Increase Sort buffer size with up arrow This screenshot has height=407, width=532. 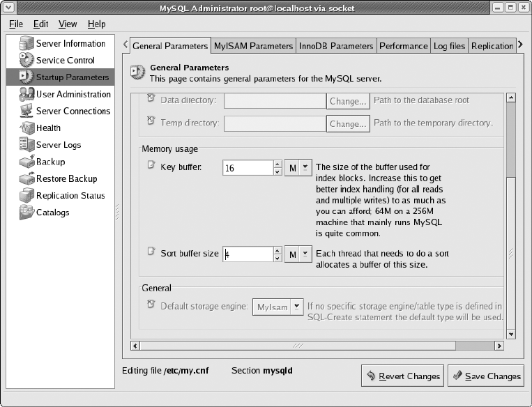[x=278, y=251]
